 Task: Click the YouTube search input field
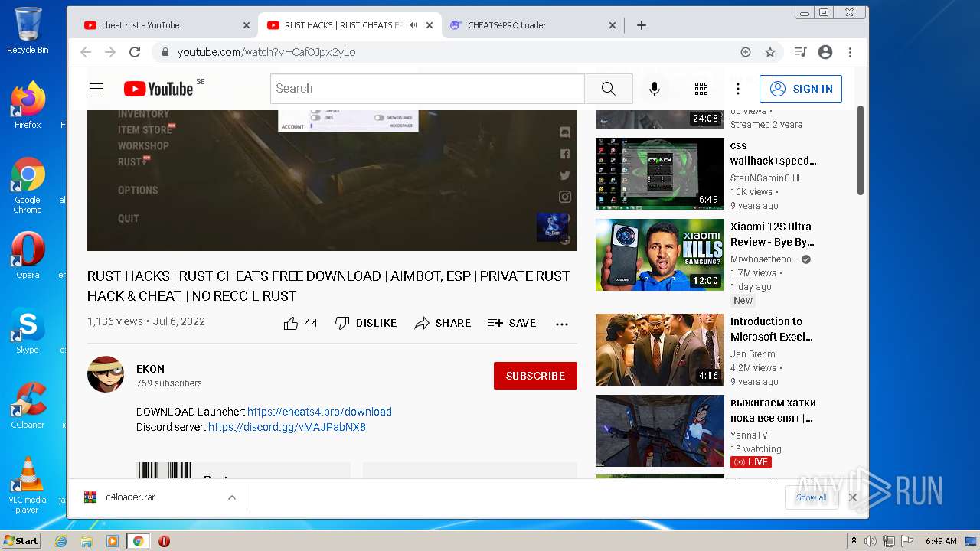[427, 89]
